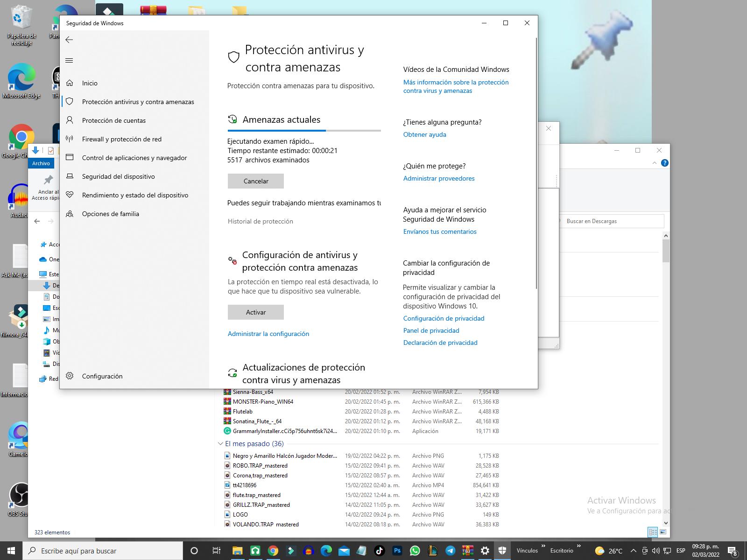Click the Inicio home icon
747x560 pixels.
tap(70, 83)
